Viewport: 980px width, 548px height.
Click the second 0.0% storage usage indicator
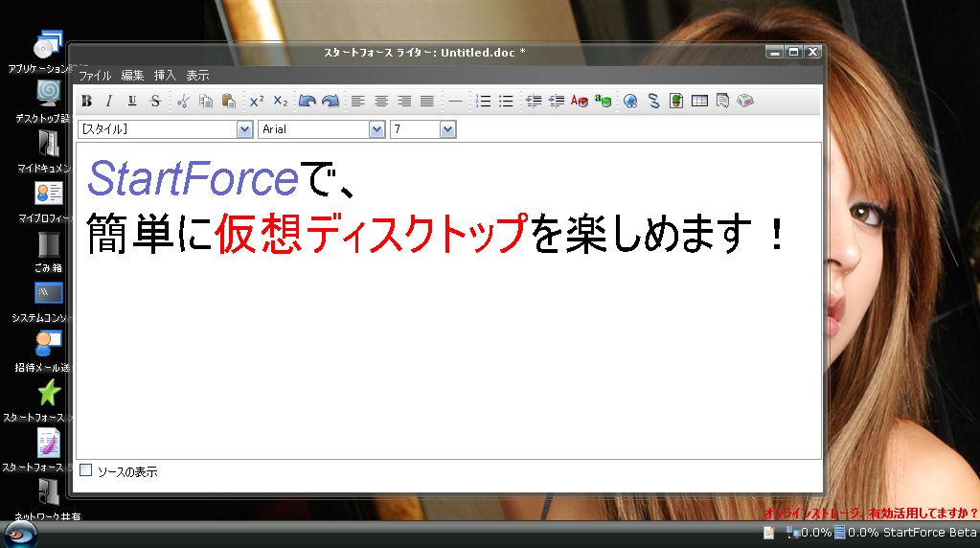coord(856,533)
